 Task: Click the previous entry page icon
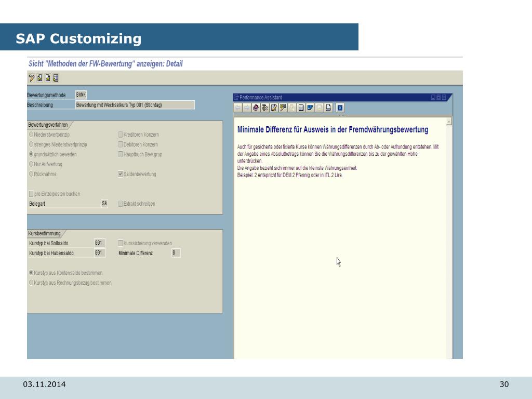click(39, 78)
